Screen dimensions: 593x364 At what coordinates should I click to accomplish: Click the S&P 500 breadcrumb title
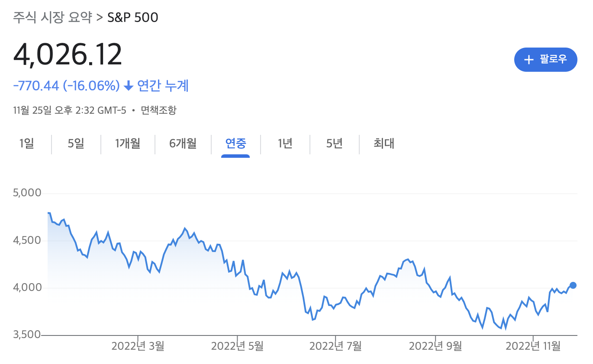click(132, 17)
